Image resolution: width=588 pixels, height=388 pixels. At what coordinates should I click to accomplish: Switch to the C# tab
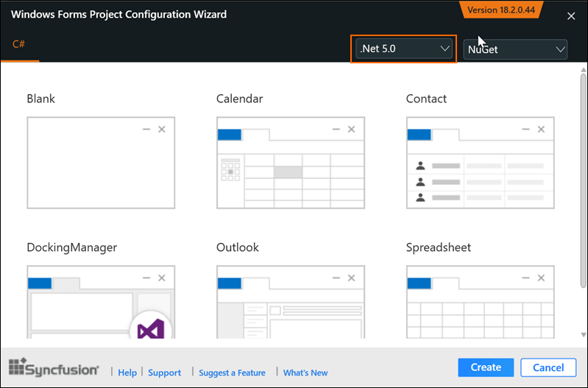(19, 44)
